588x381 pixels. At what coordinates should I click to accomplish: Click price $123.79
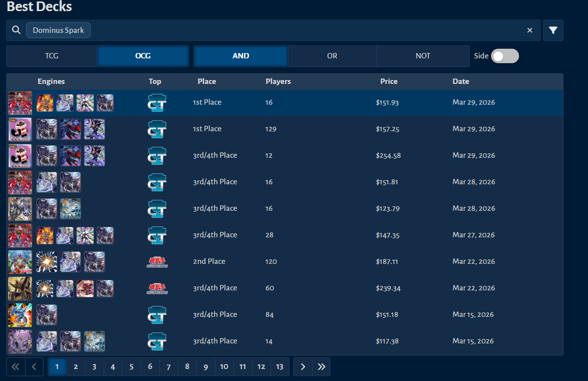(387, 208)
